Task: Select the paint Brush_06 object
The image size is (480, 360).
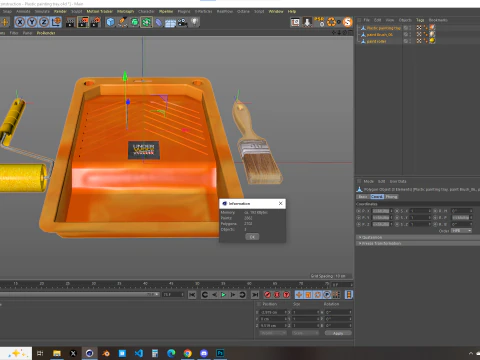Action: [x=380, y=35]
